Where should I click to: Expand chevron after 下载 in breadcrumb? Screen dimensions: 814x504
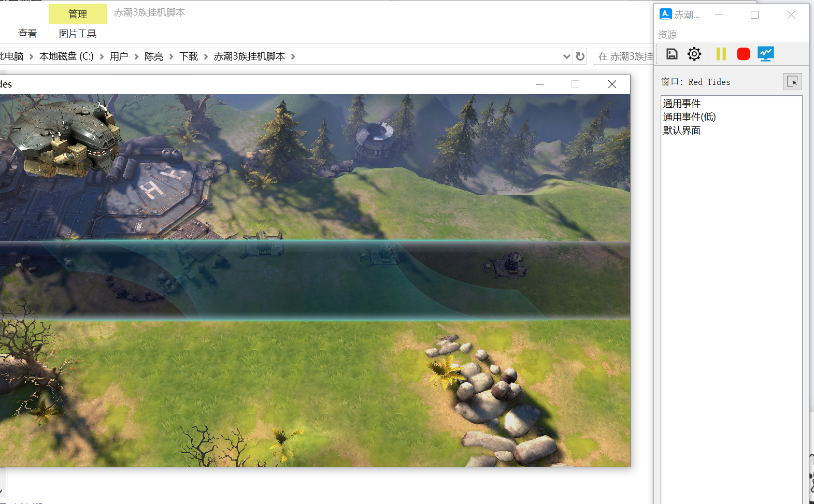[206, 56]
